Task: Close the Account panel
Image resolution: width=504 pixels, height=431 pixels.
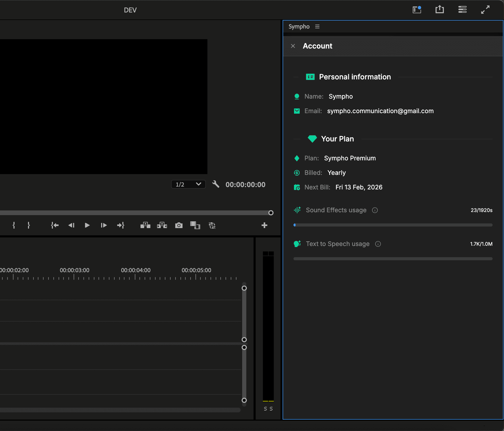Action: pyautogui.click(x=293, y=46)
